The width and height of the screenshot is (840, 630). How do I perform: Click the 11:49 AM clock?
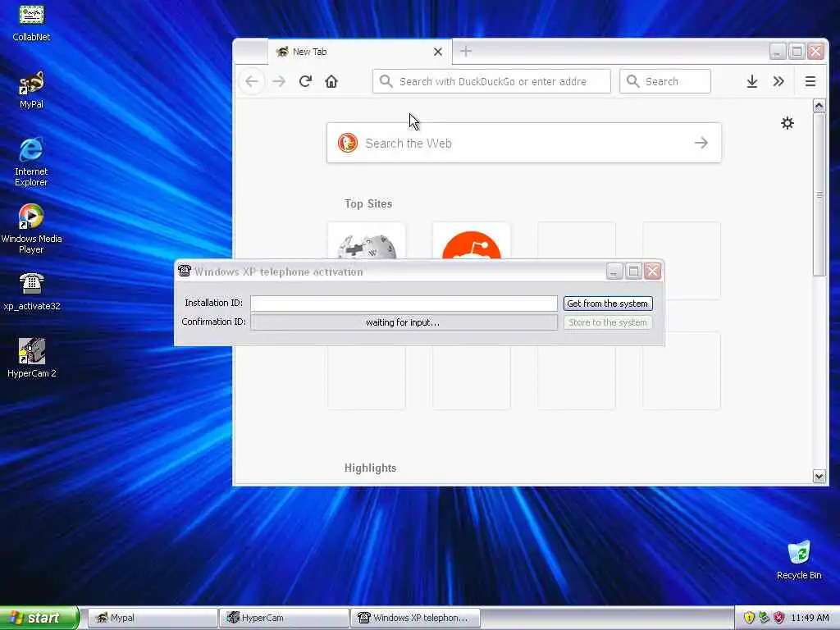tap(810, 618)
